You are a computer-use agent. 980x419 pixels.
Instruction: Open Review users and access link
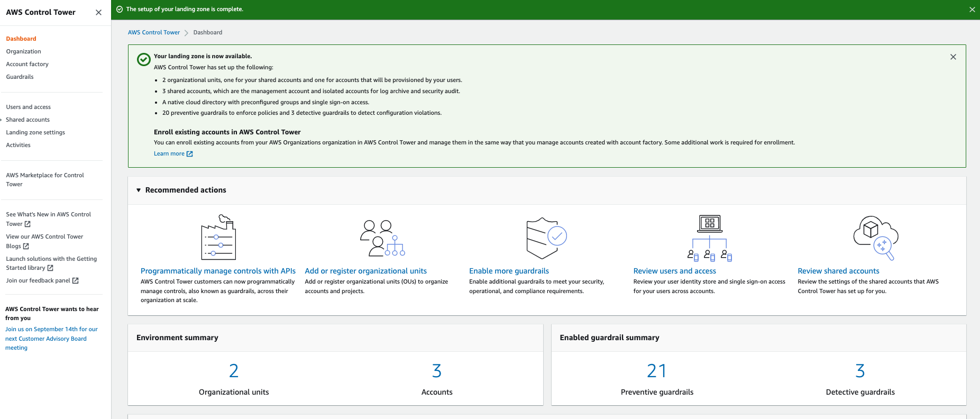pyautogui.click(x=674, y=271)
